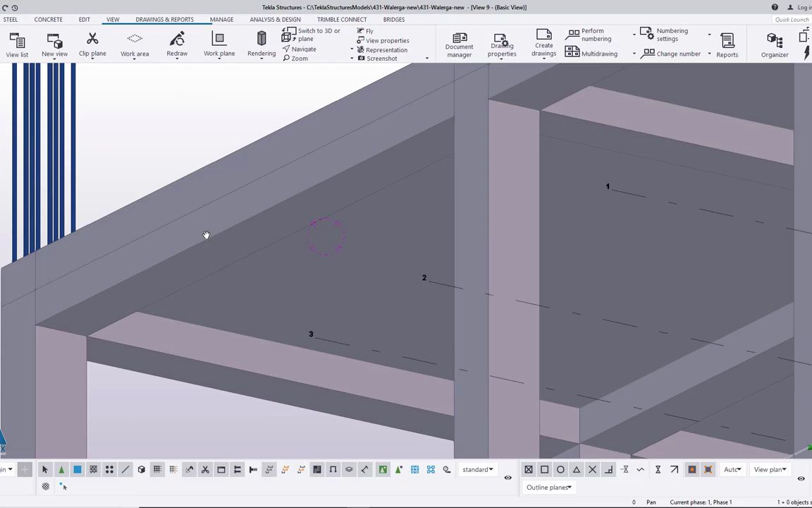Click the Quick Launch search field
The height and width of the screenshot is (508, 812).
(x=792, y=20)
